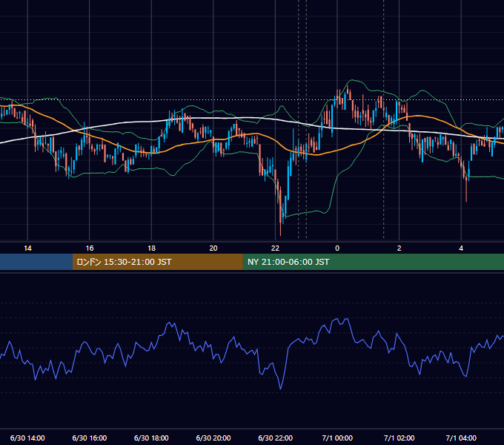504x445 pixels.
Task: Click the 22 hour label on chart axis
Action: [275, 248]
